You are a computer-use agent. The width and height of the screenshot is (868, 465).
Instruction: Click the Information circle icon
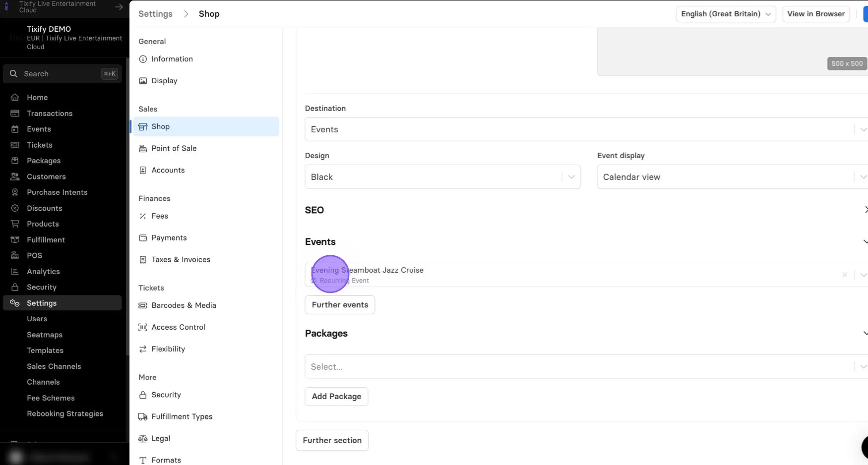[143, 59]
